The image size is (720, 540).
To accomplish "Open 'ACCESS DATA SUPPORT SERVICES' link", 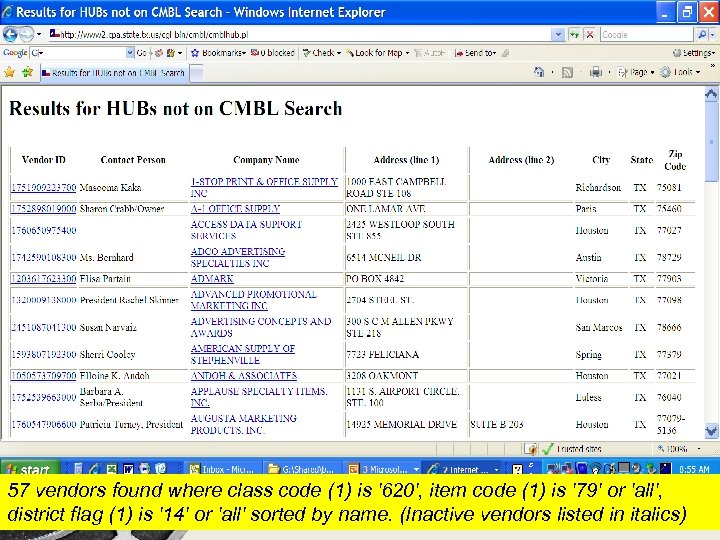I will coord(246,230).
